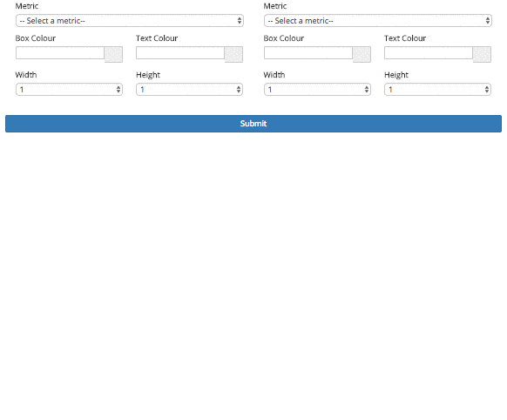507x420 pixels.
Task: Open the right panel's Width selector
Action: (317, 90)
